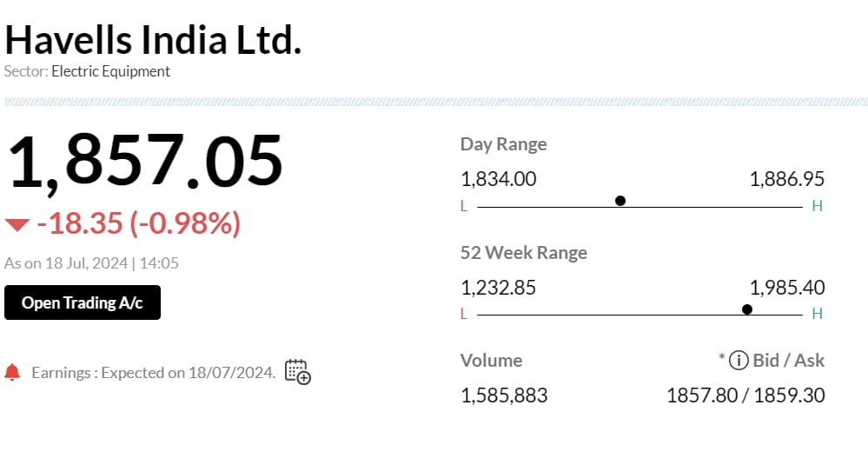Add earnings date via calendar icon

click(298, 372)
